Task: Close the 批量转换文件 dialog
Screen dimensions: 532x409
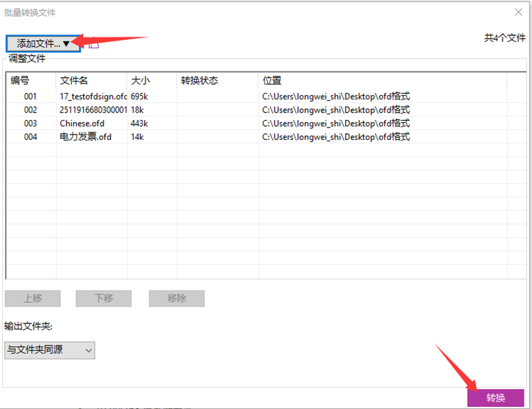Action: pos(518,12)
